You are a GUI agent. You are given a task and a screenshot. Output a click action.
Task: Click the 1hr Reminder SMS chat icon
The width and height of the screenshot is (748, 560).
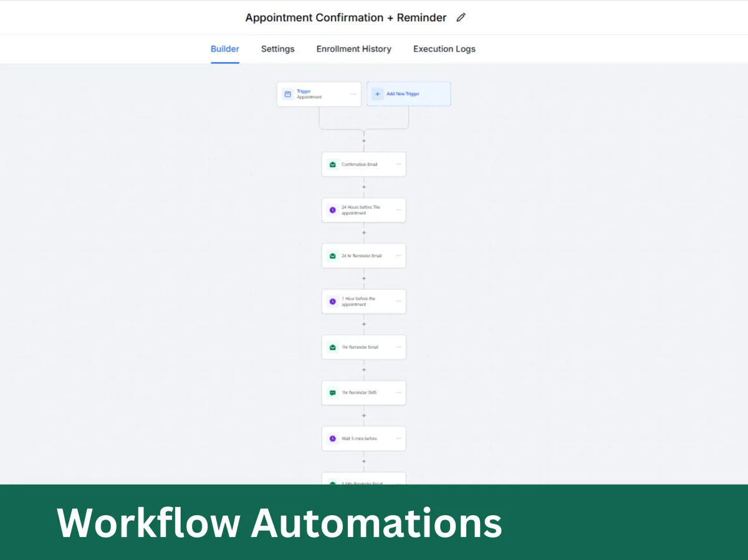click(332, 393)
